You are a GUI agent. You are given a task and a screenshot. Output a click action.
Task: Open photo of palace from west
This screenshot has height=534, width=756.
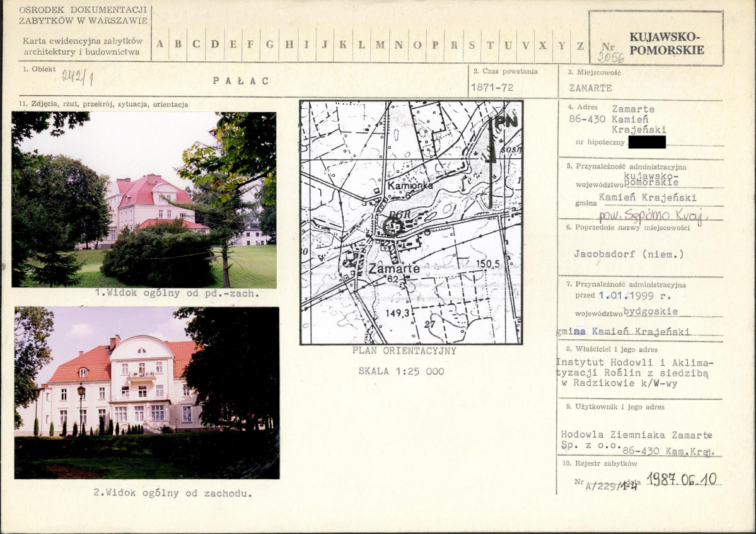(146, 392)
